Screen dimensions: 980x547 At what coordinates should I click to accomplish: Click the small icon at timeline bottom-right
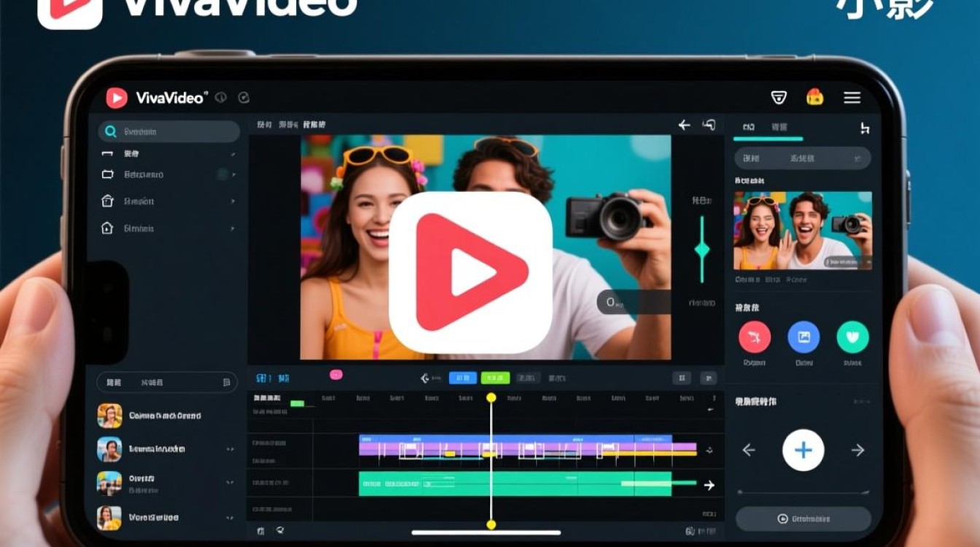coord(691,531)
